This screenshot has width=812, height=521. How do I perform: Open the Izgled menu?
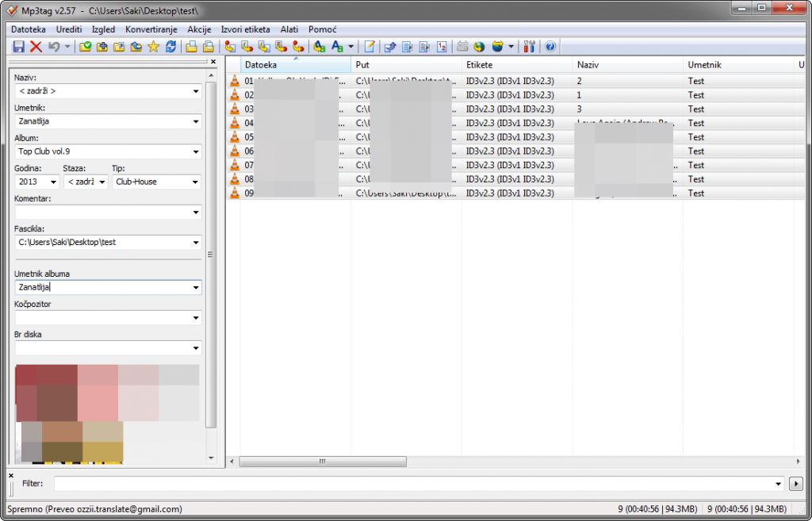click(x=104, y=29)
